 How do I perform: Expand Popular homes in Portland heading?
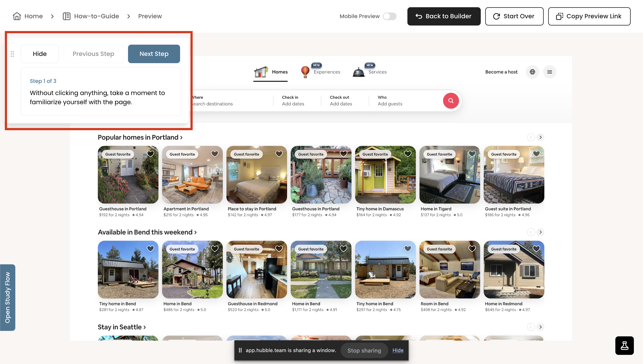140,138
